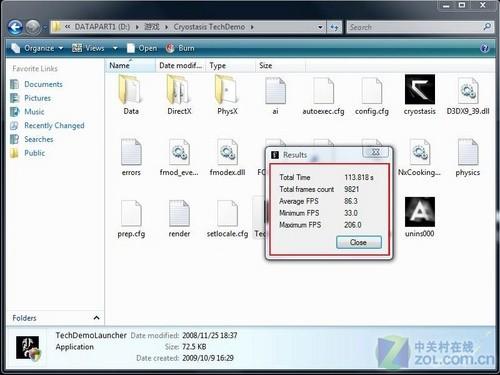This screenshot has width=500, height=375.
Task: Select the unins000 application
Action: pos(420,217)
